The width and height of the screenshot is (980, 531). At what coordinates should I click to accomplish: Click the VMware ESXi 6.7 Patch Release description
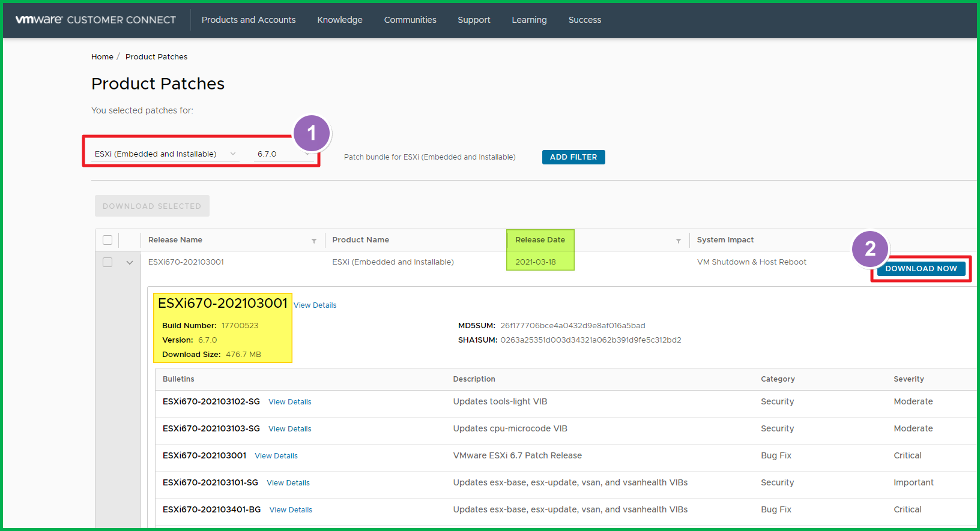(517, 456)
